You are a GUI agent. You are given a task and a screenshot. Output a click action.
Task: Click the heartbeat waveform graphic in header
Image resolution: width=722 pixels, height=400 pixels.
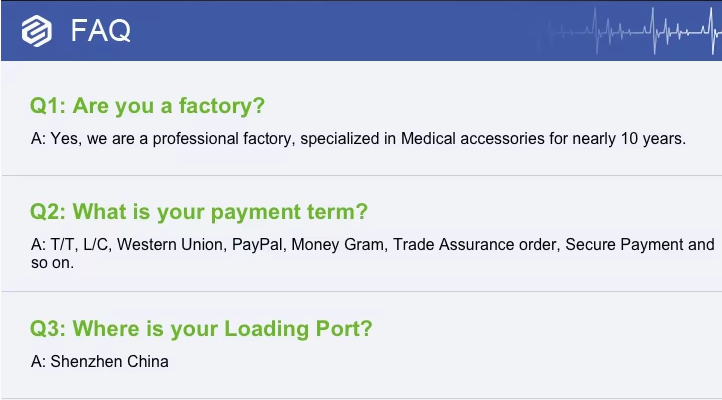640,30
